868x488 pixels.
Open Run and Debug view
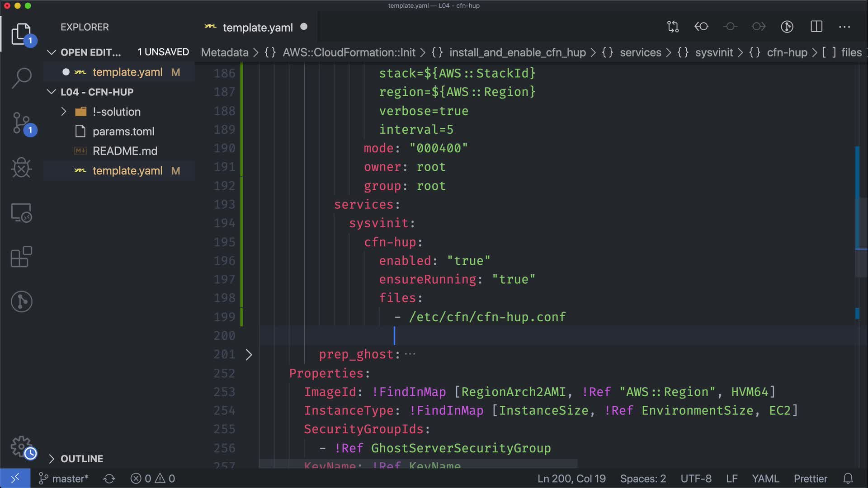tap(21, 168)
